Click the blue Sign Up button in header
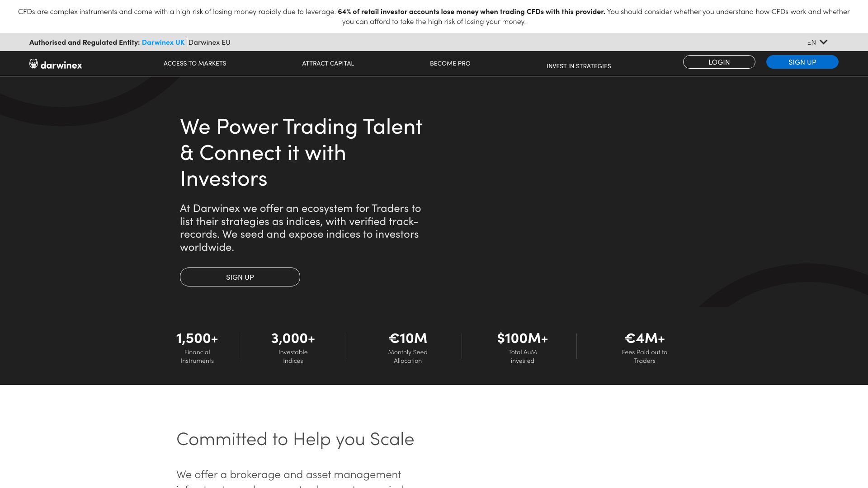Screen dimensions: 868x488 click(x=802, y=62)
